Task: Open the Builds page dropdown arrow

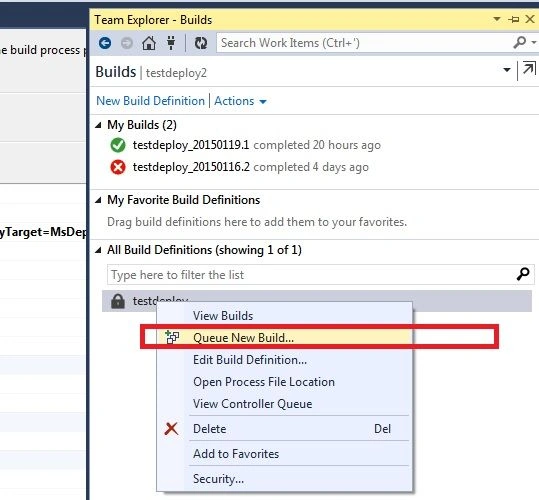Action: tap(507, 70)
